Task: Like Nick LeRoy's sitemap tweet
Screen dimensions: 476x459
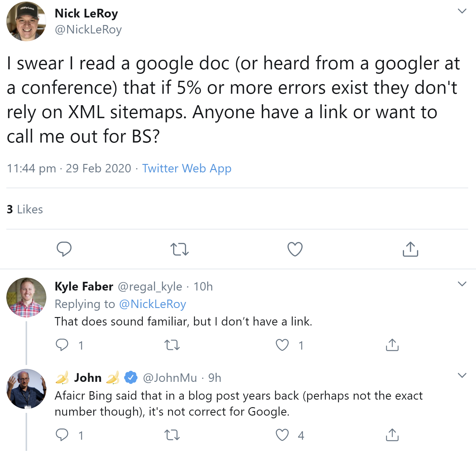Action: (295, 249)
